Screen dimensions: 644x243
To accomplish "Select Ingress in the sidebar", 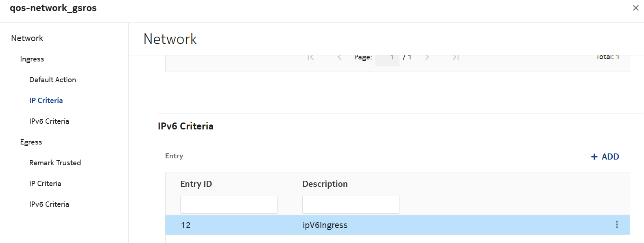I will pyautogui.click(x=32, y=59).
